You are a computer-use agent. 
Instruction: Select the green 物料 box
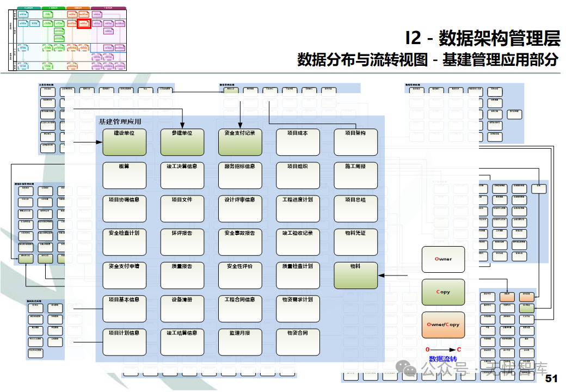[355, 275]
